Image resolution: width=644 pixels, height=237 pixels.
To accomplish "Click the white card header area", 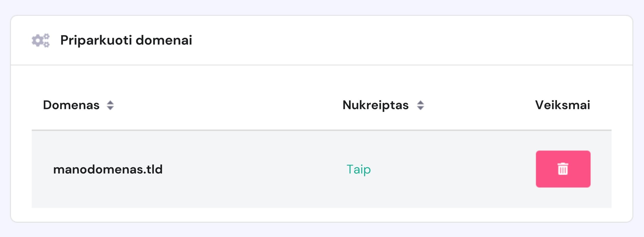I will (x=377, y=40).
